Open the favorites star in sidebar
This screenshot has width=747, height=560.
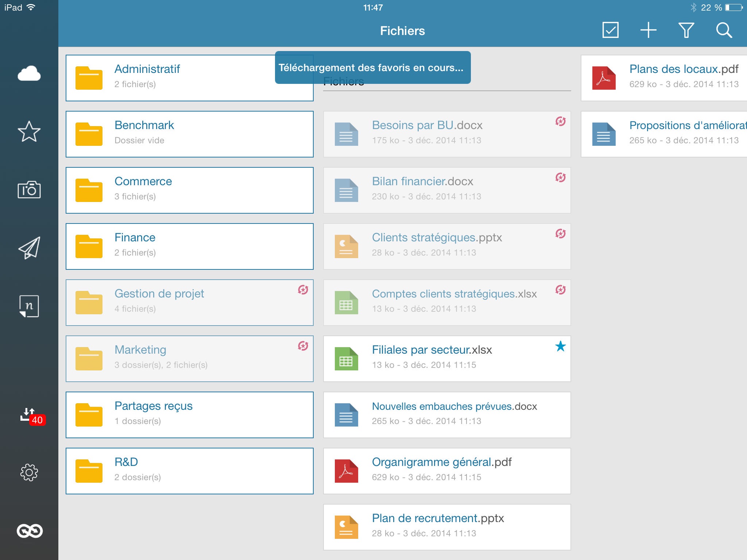(x=29, y=131)
